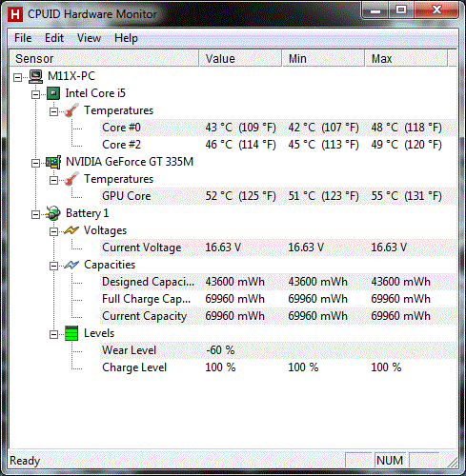Click the Intel Core i5 processor chip icon
Screen dimensions: 466x476
pyautogui.click(x=53, y=93)
